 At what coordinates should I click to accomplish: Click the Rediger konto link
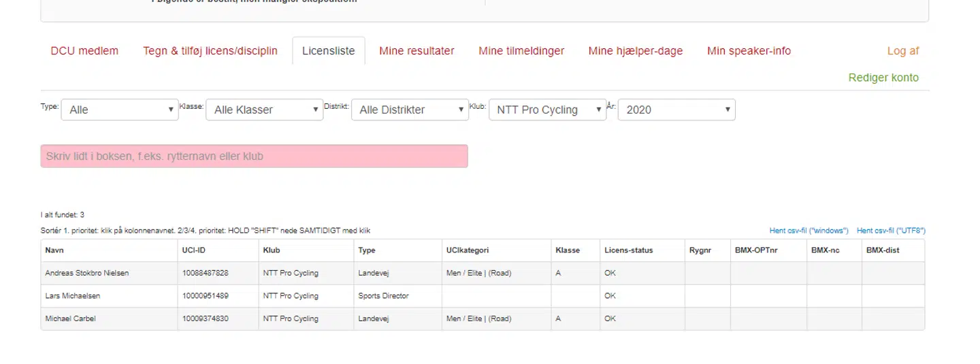click(883, 78)
